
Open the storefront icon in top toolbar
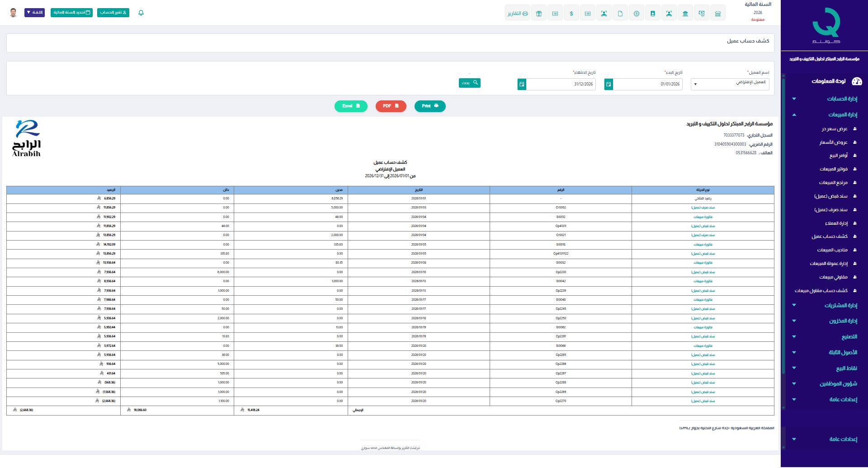click(x=718, y=14)
